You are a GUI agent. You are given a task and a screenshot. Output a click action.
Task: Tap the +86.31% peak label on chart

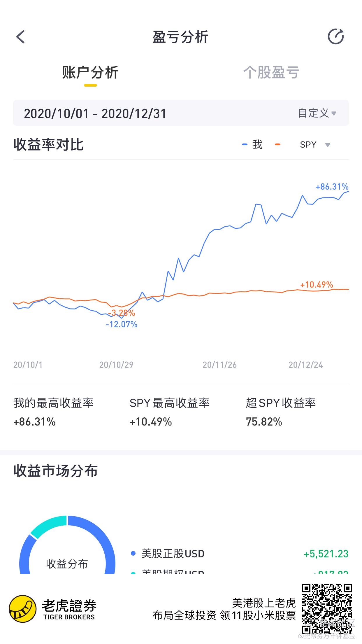click(332, 187)
